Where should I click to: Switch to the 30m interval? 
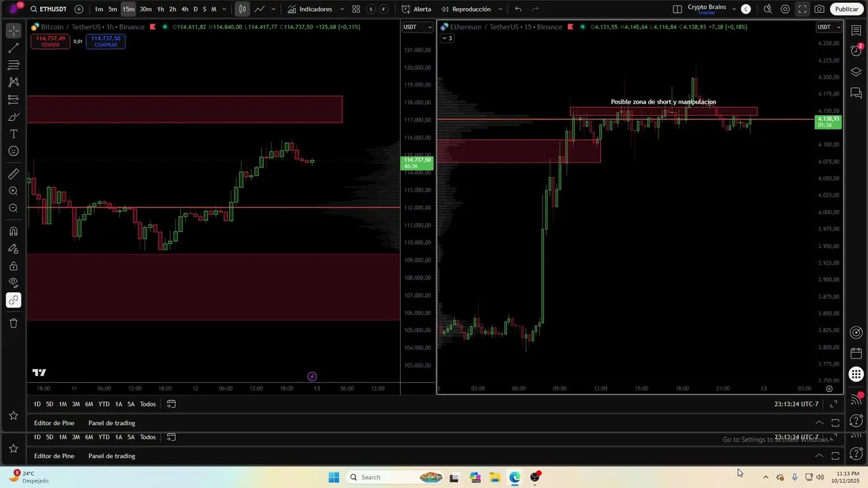146,9
